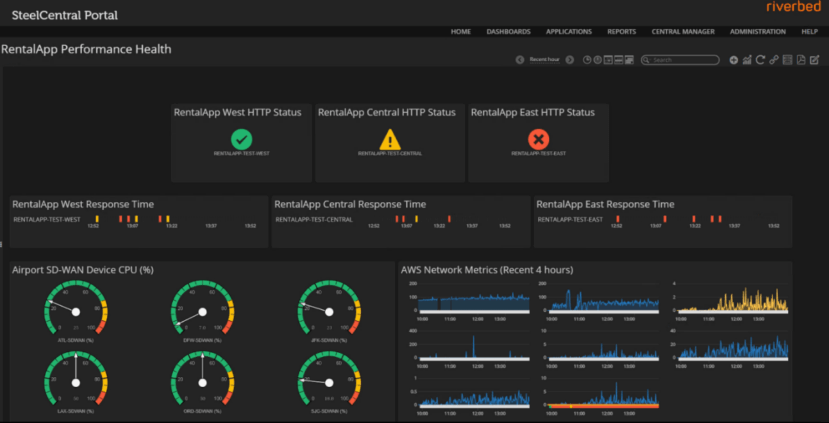Go to previous time range arrow
The height and width of the screenshot is (423, 829).
[x=520, y=60]
